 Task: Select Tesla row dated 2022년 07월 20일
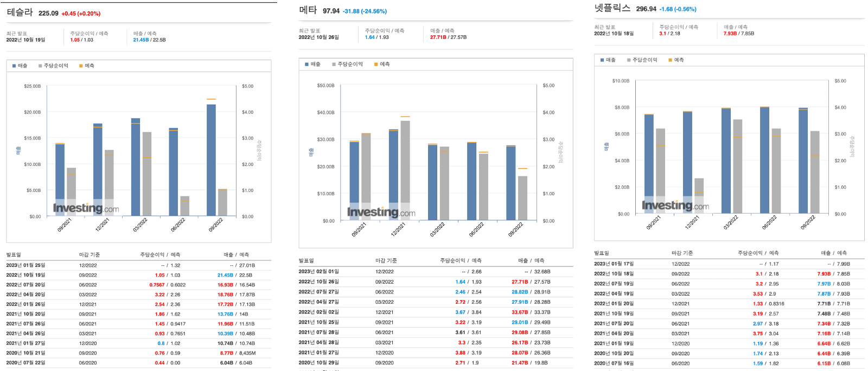[x=138, y=285]
